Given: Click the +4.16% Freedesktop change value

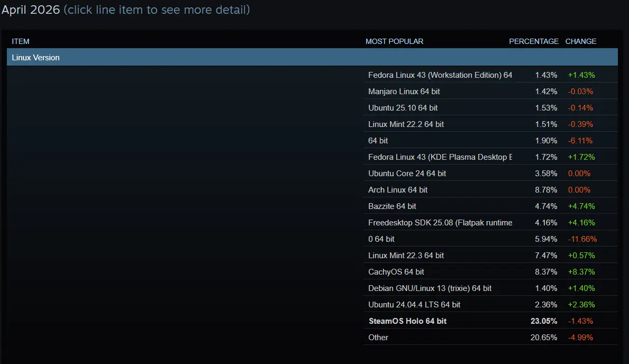Looking at the screenshot, I should click(581, 223).
